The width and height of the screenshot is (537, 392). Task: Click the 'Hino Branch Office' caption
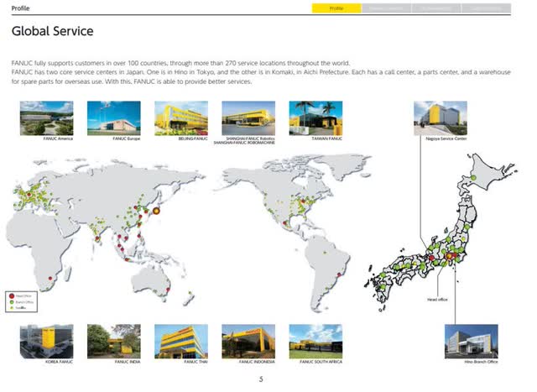pyautogui.click(x=481, y=362)
